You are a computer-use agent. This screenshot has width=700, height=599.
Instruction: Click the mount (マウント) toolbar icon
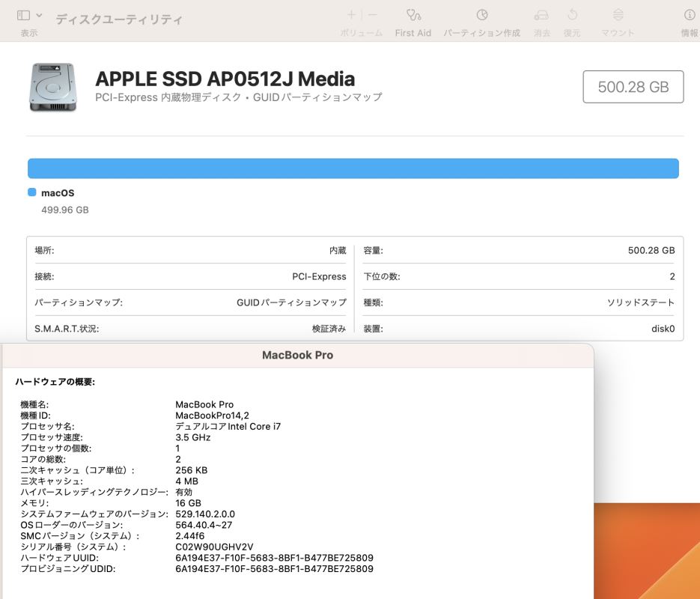pos(618,15)
